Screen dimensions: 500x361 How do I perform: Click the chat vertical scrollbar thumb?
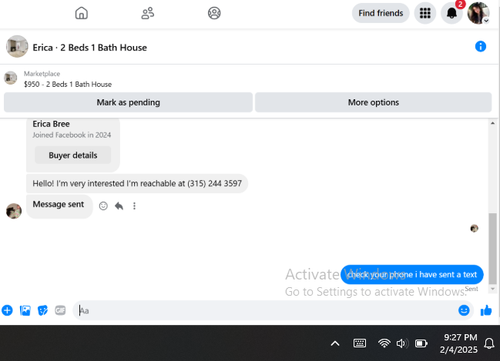coord(493,248)
